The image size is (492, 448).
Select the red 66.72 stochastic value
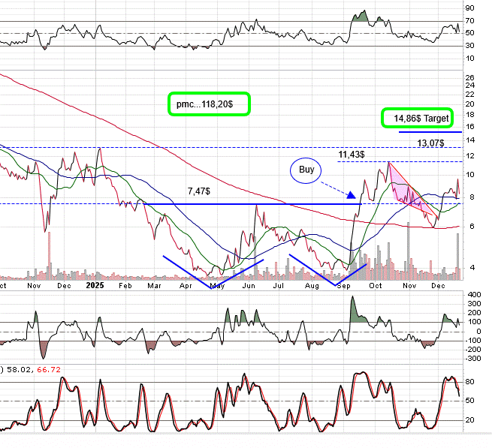(x=53, y=370)
